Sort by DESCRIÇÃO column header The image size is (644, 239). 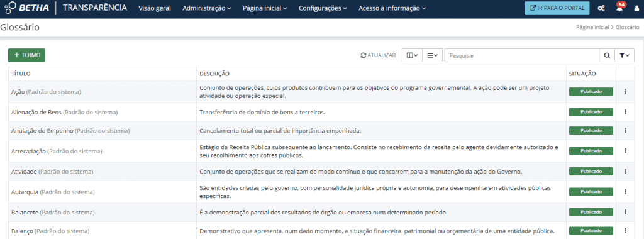pyautogui.click(x=214, y=74)
